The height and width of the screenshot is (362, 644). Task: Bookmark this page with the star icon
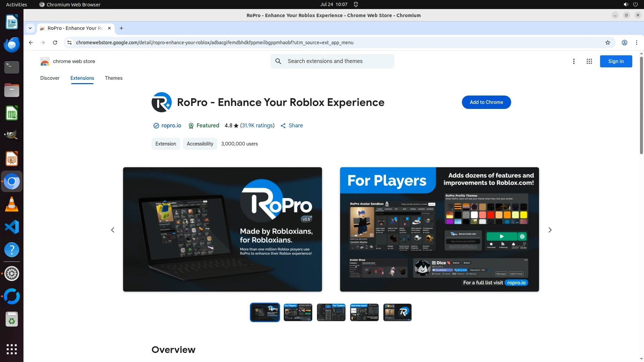pos(607,43)
